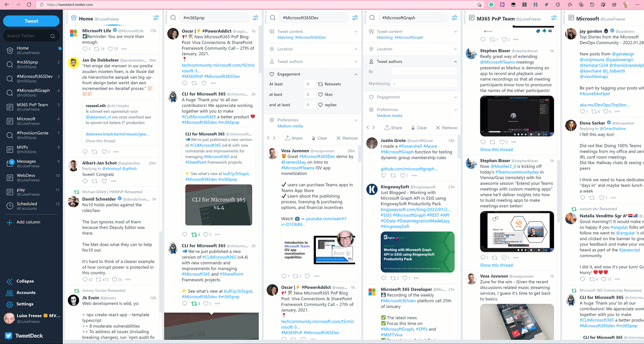Like the Microsoft Life reminder tweet
Image resolution: width=644 pixels, height=344 pixels.
110,49
